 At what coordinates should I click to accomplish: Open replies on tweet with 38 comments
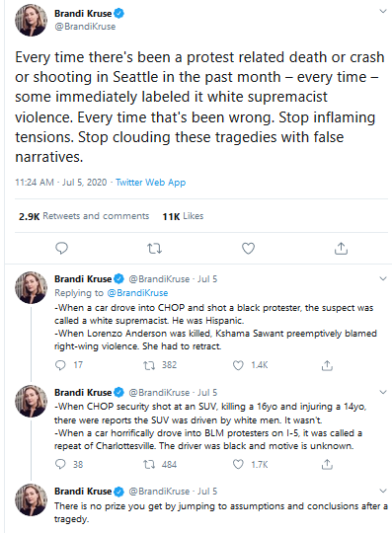pyautogui.click(x=60, y=464)
